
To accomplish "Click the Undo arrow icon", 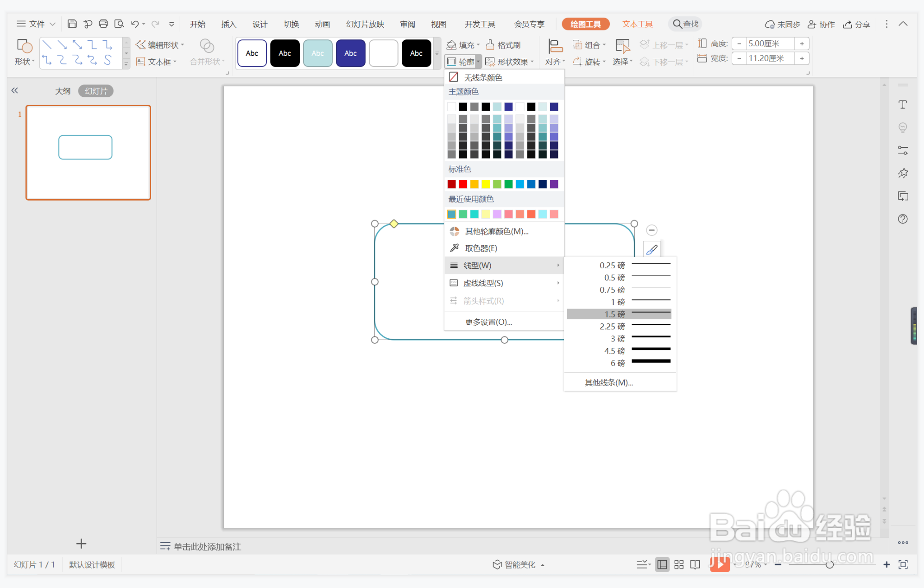I will pyautogui.click(x=135, y=24).
